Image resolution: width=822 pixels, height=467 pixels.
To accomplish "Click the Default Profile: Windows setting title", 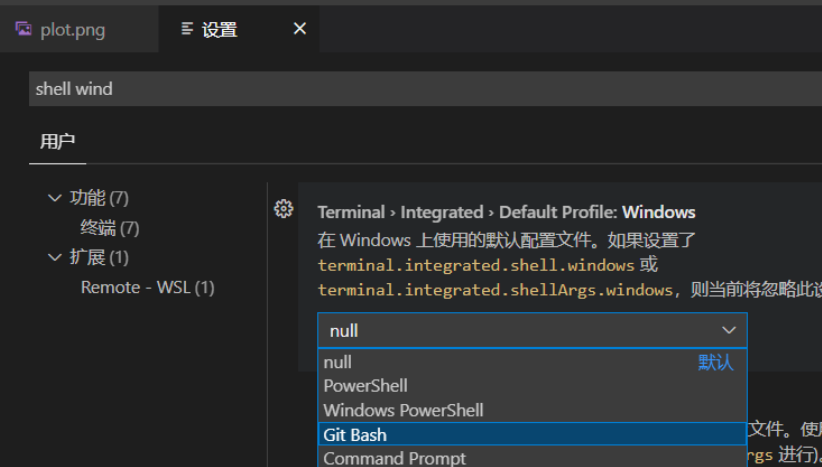I will pyautogui.click(x=506, y=212).
